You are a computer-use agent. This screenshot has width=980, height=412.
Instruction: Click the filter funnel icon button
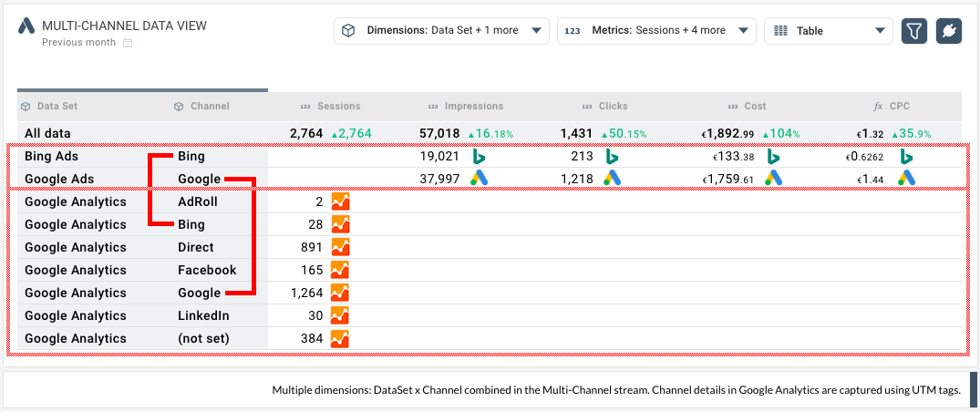click(x=913, y=31)
